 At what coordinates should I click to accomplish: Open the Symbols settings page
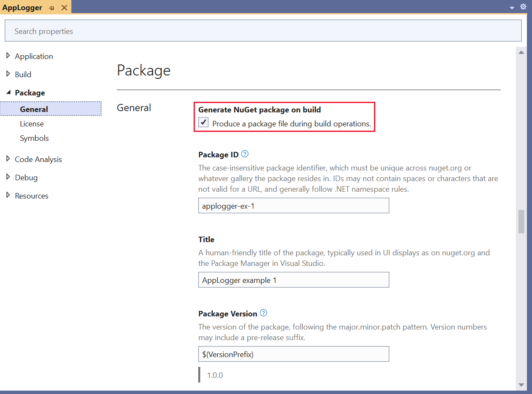[x=34, y=138]
